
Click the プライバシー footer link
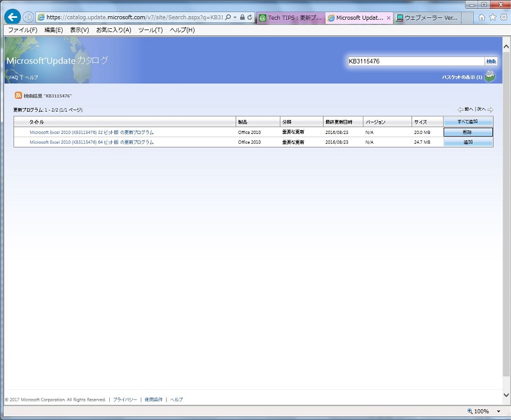coord(125,399)
